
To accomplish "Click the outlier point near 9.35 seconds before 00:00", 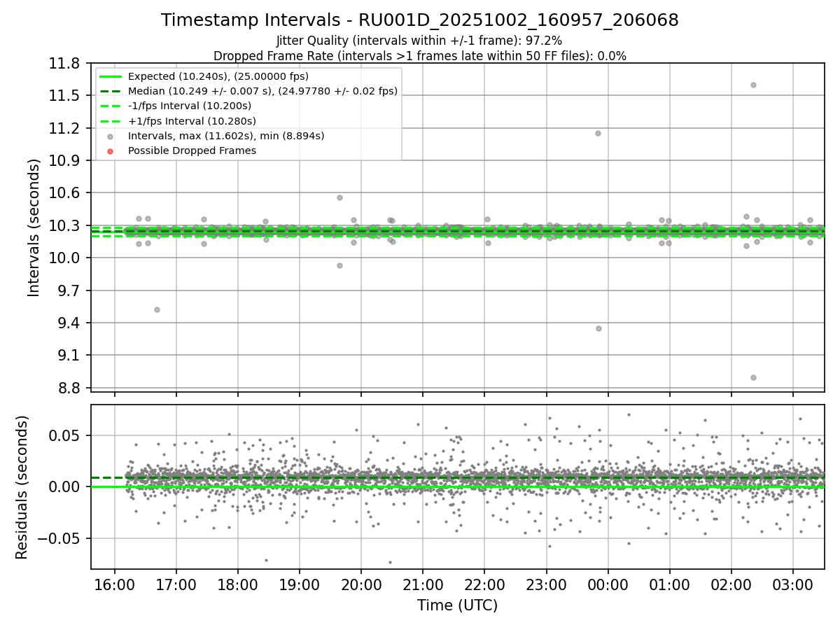I will 598,328.
